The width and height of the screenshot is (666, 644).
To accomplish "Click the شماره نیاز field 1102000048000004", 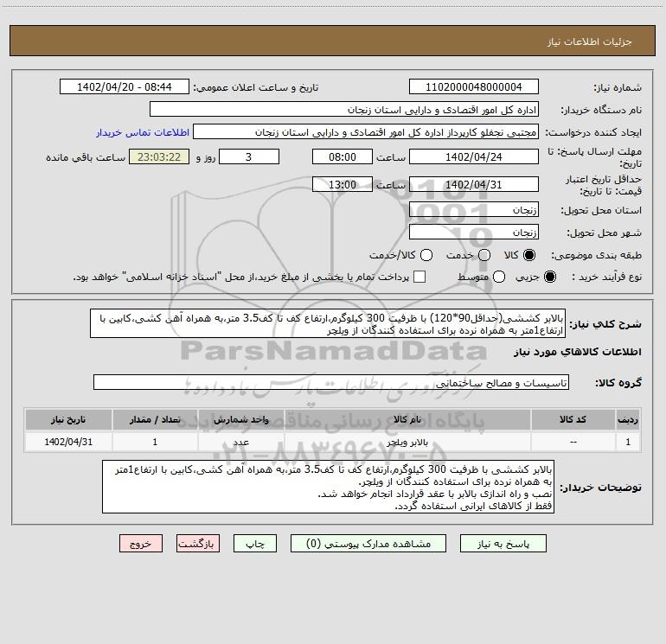I will pyautogui.click(x=474, y=87).
